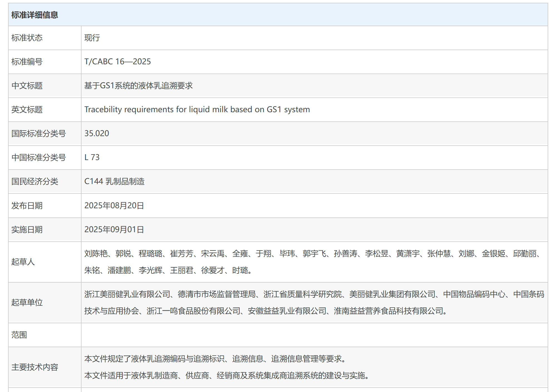Viewport: 556px width, 392px height.
Task: Click standard number T/CABC 16—2025
Action: click(117, 62)
